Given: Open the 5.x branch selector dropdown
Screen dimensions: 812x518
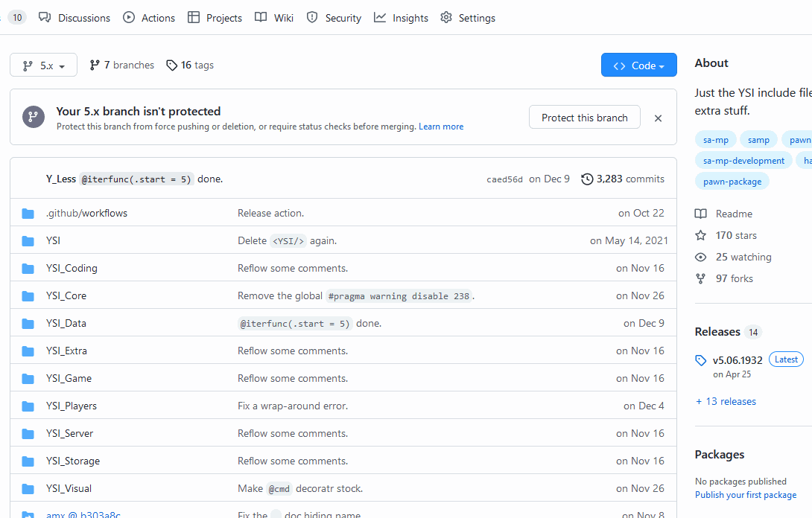Looking at the screenshot, I should pos(43,65).
